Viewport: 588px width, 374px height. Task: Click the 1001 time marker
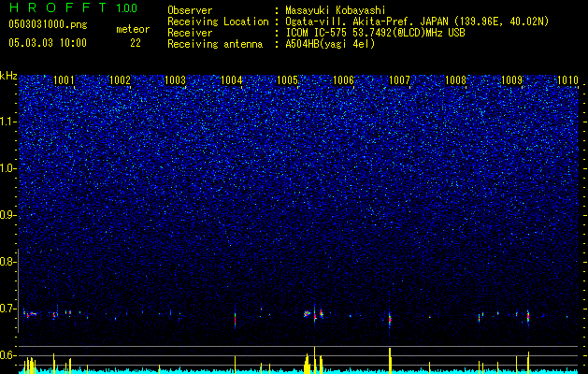click(x=65, y=80)
